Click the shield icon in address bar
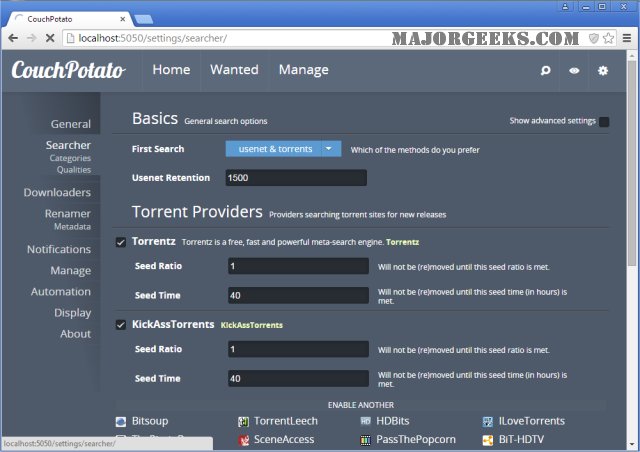Screen dimensions: 640x452 [x=593, y=38]
